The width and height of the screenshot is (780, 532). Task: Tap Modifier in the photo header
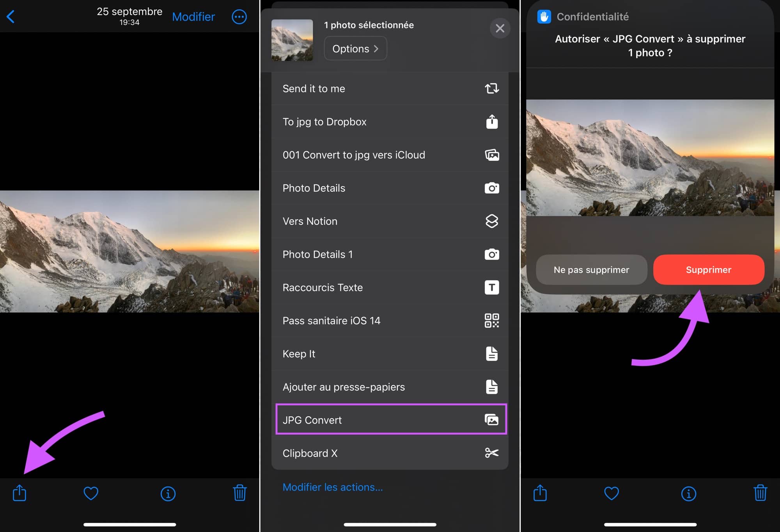193,17
